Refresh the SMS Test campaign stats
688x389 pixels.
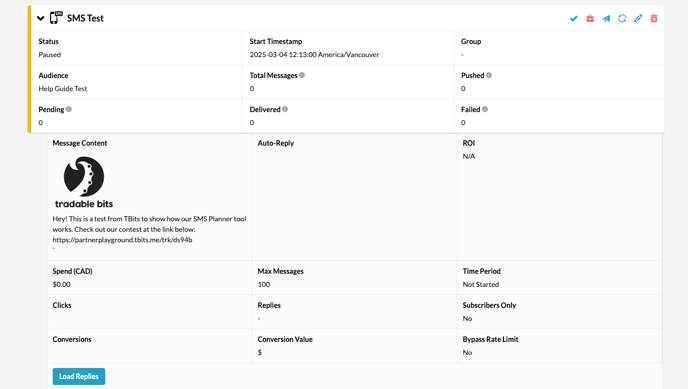[622, 18]
